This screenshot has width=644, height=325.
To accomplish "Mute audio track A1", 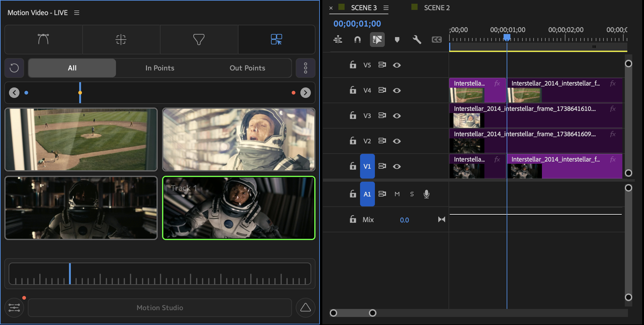I will [x=397, y=194].
